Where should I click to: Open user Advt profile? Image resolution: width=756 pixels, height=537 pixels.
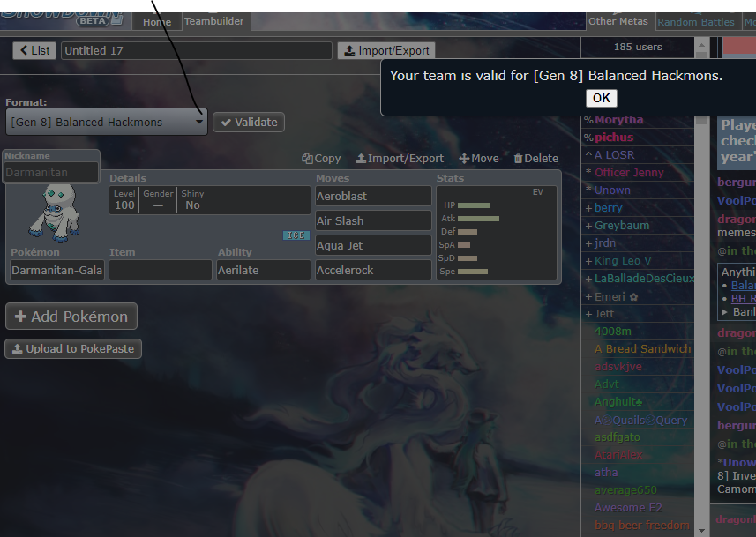607,384
